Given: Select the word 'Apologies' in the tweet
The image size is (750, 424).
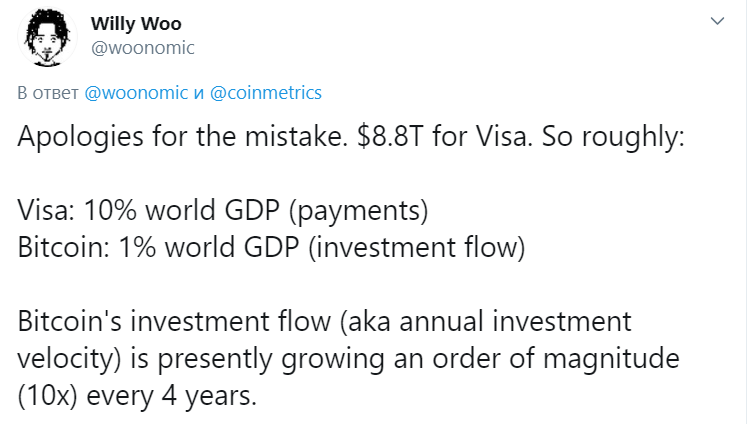Looking at the screenshot, I should (80, 137).
